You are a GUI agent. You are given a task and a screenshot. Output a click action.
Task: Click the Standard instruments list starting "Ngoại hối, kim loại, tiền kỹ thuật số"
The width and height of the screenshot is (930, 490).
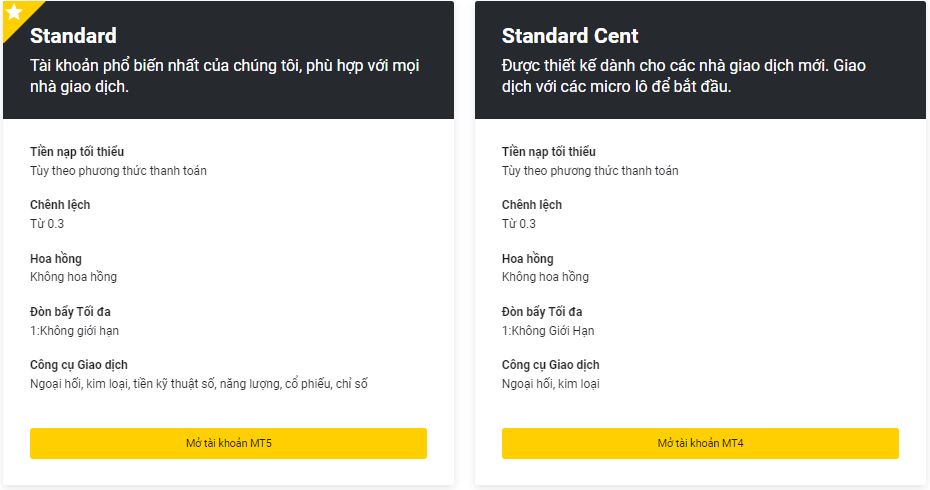(199, 384)
